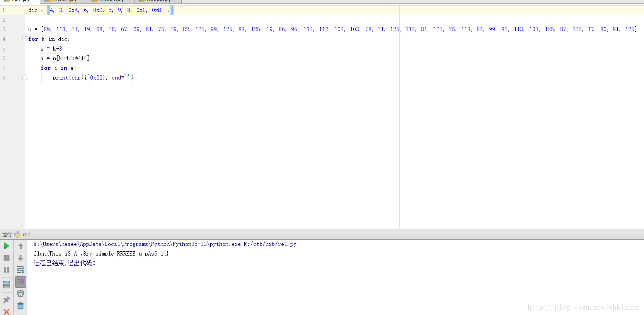Click the number 86 in list n
The image size is (644, 315).
click(282, 29)
